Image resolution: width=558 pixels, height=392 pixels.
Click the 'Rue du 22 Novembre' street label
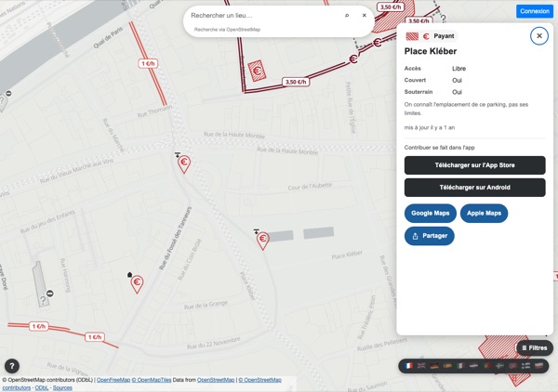click(x=214, y=344)
